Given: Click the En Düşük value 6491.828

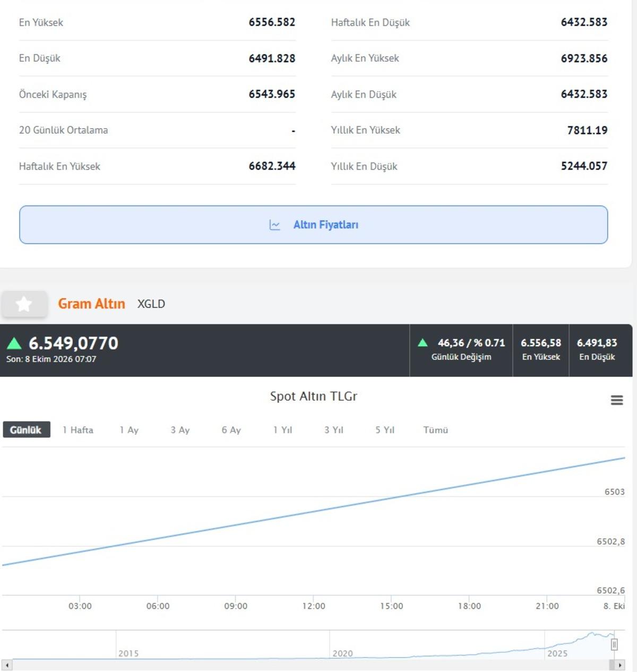Looking at the screenshot, I should tap(272, 58).
